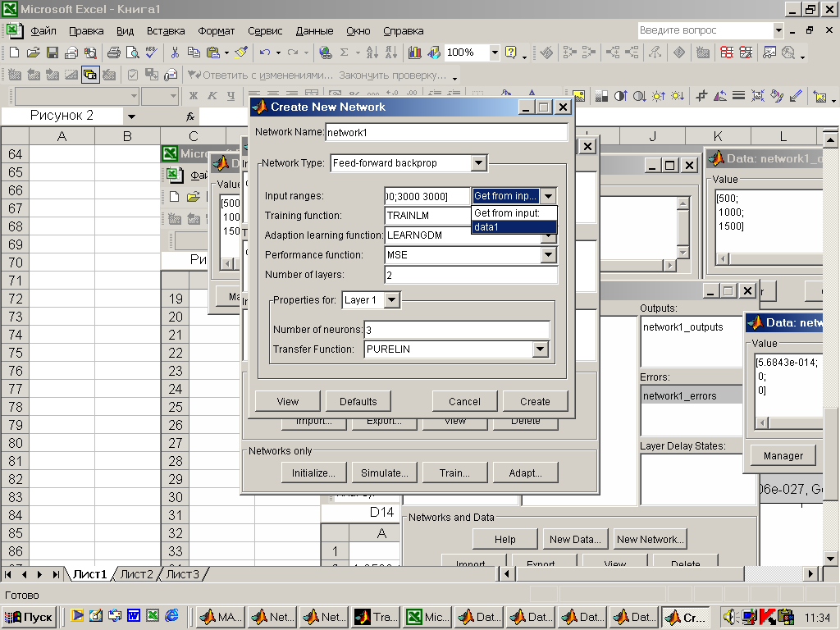
Task: Click the insert picture icon on Picture toolbar
Action: point(578,96)
